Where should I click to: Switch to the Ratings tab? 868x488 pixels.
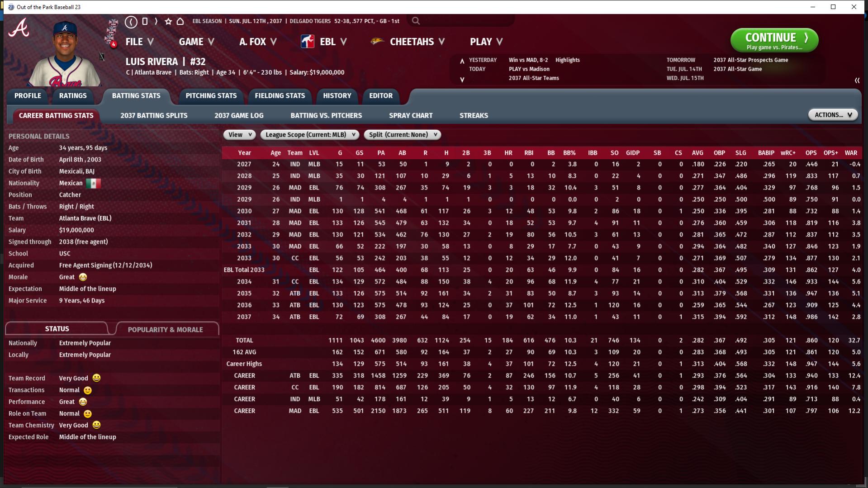click(x=73, y=96)
